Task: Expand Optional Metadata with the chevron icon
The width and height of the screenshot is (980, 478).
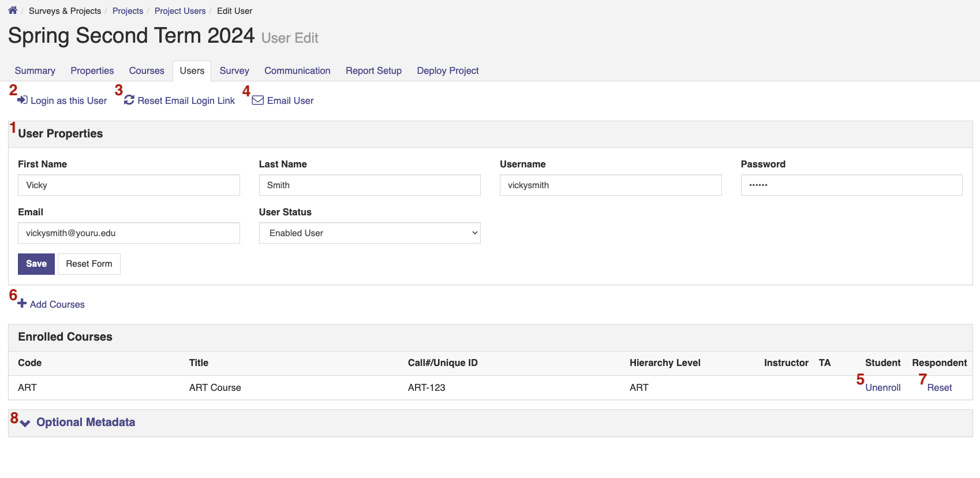Action: (25, 423)
